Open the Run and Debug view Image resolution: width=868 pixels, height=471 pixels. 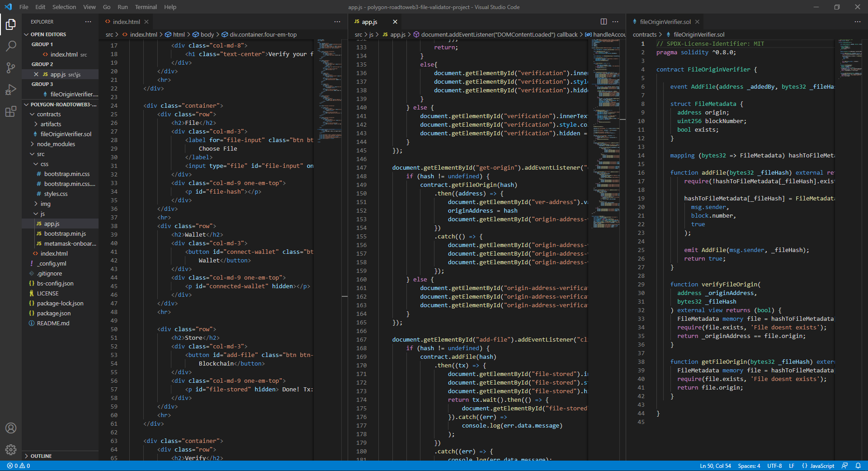pyautogui.click(x=11, y=90)
